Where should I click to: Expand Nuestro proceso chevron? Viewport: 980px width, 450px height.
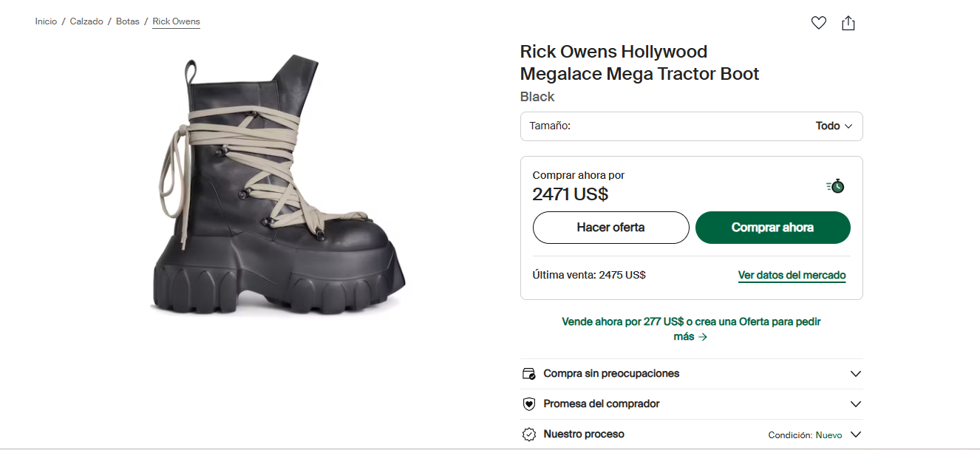click(x=855, y=434)
